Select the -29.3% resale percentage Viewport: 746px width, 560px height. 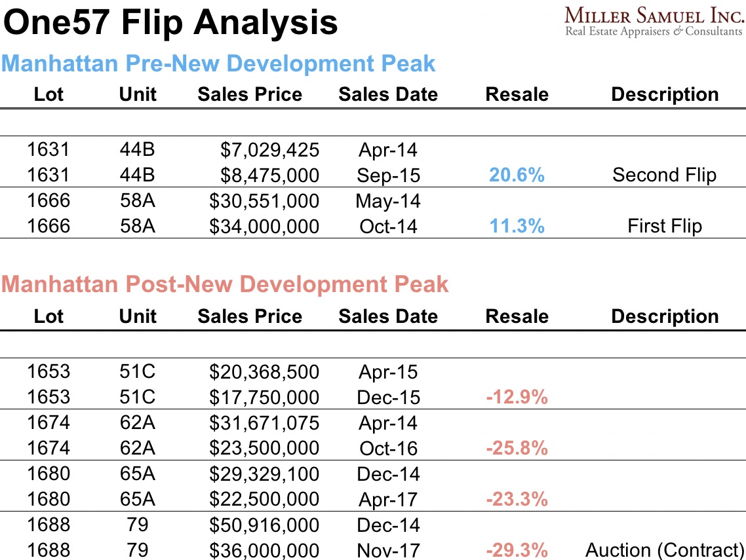(517, 550)
